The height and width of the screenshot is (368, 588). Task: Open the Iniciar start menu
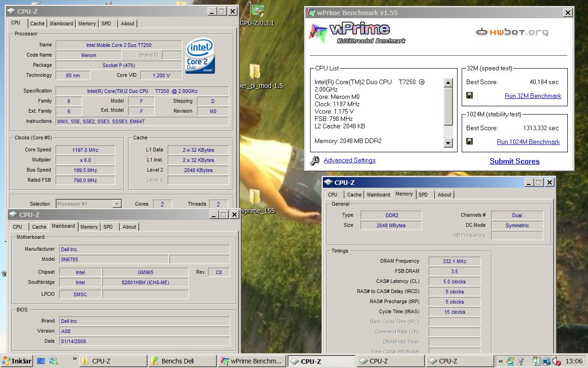[17, 361]
